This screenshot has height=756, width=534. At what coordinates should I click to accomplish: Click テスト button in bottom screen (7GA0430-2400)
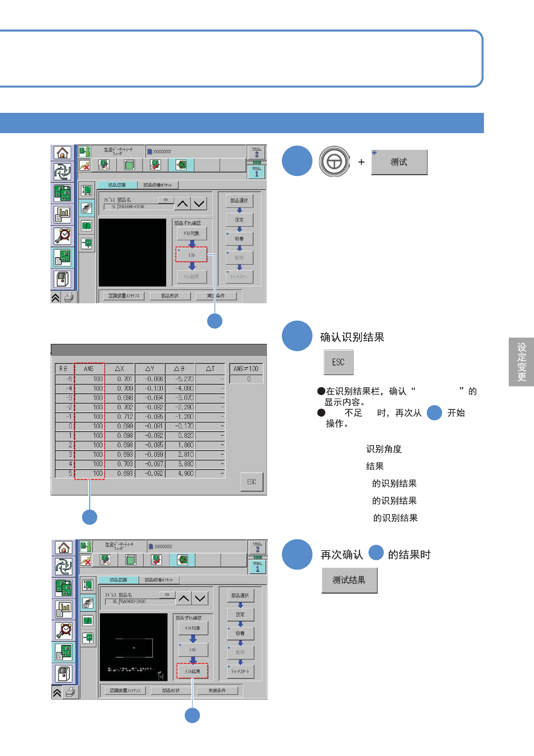click(193, 650)
